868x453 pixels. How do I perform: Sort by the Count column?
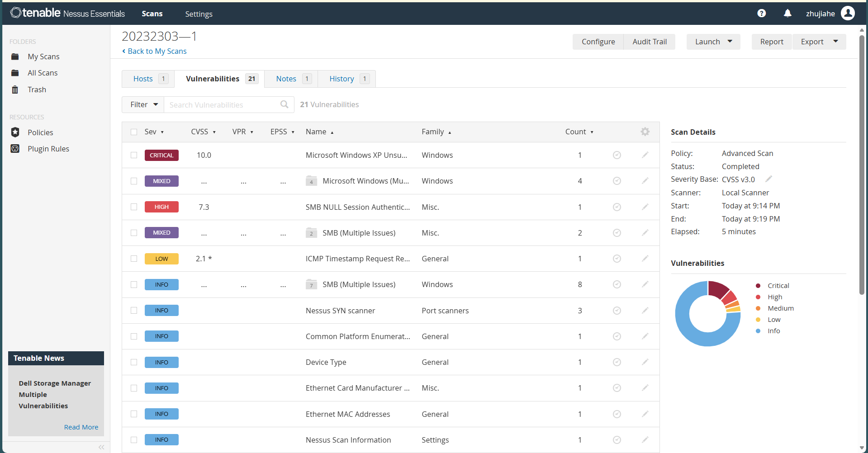point(579,132)
